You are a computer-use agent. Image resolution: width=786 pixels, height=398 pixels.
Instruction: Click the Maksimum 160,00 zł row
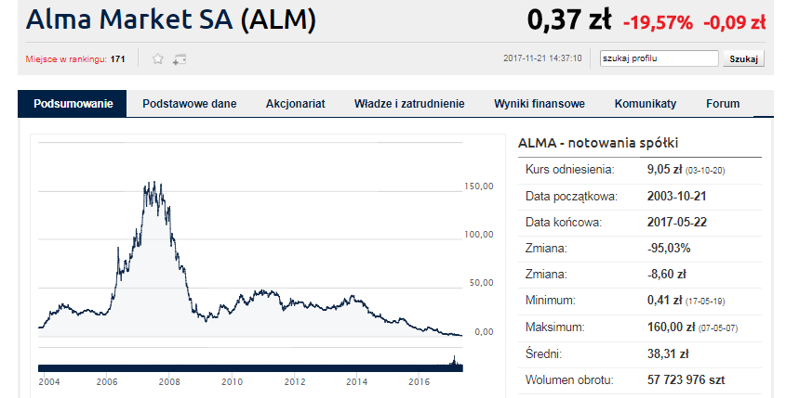click(640, 327)
